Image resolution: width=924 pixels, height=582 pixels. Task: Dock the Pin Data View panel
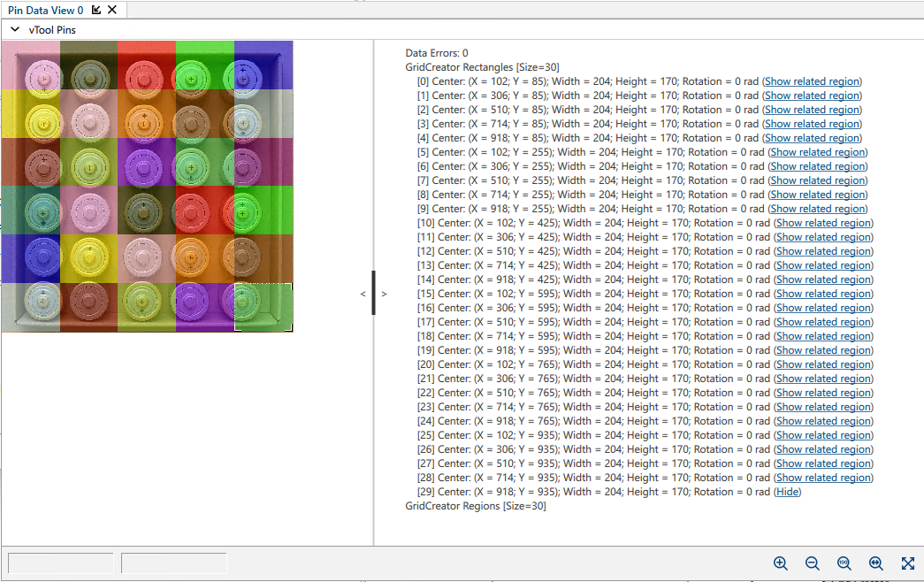(96, 11)
